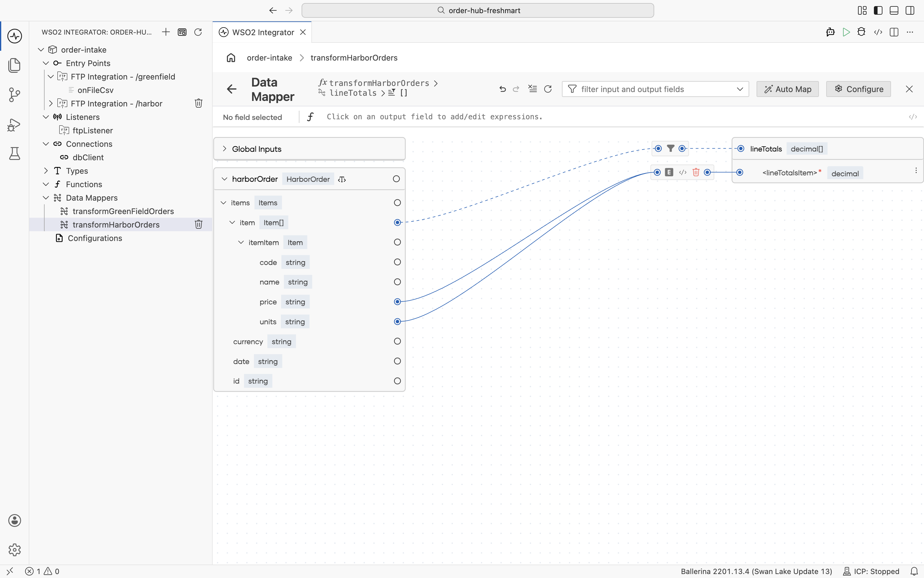Click the home icon in breadcrumb
Viewport: 924px width, 578px height.
click(231, 58)
